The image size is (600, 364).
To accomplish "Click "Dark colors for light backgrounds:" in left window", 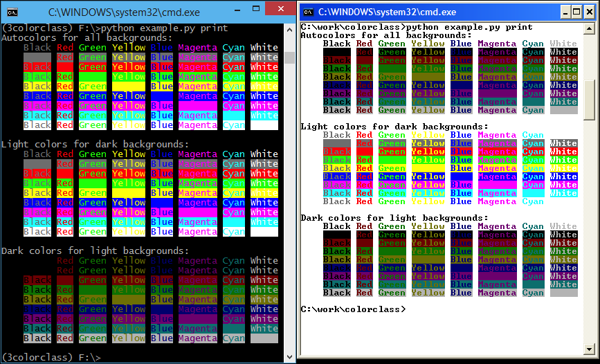I will pos(95,251).
